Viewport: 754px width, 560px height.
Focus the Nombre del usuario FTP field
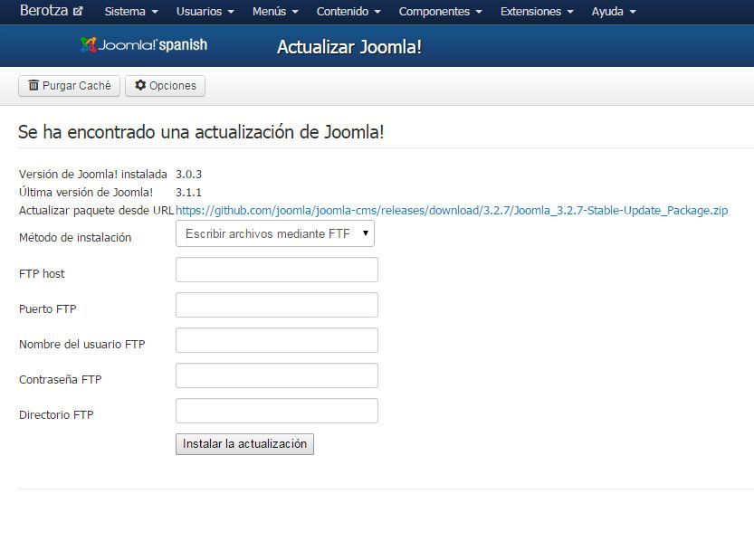pos(277,340)
